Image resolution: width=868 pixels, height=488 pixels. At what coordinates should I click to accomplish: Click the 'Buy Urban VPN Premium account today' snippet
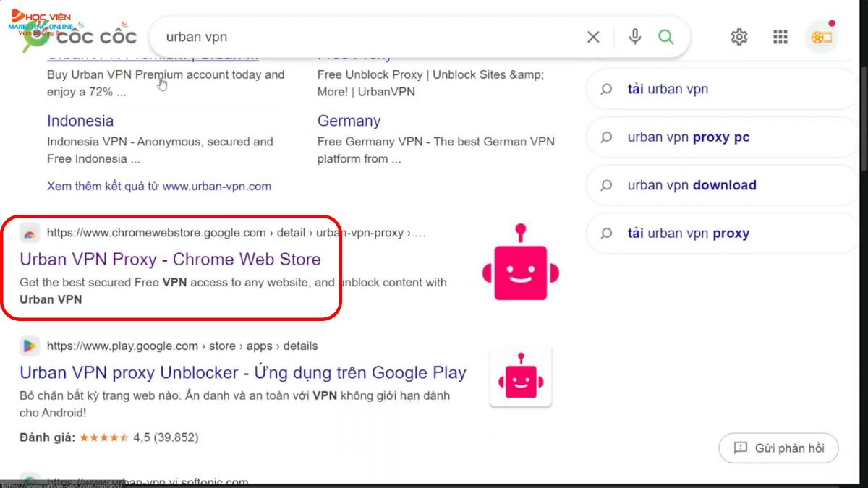[166, 83]
